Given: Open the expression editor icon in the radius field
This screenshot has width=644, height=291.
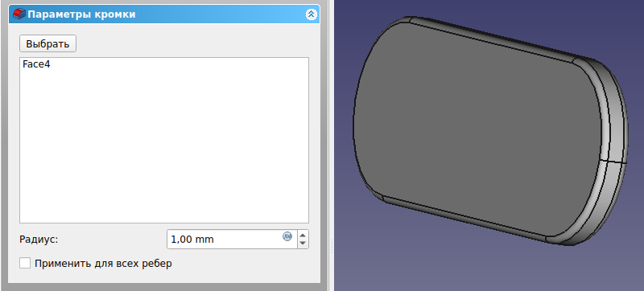Looking at the screenshot, I should (x=287, y=236).
